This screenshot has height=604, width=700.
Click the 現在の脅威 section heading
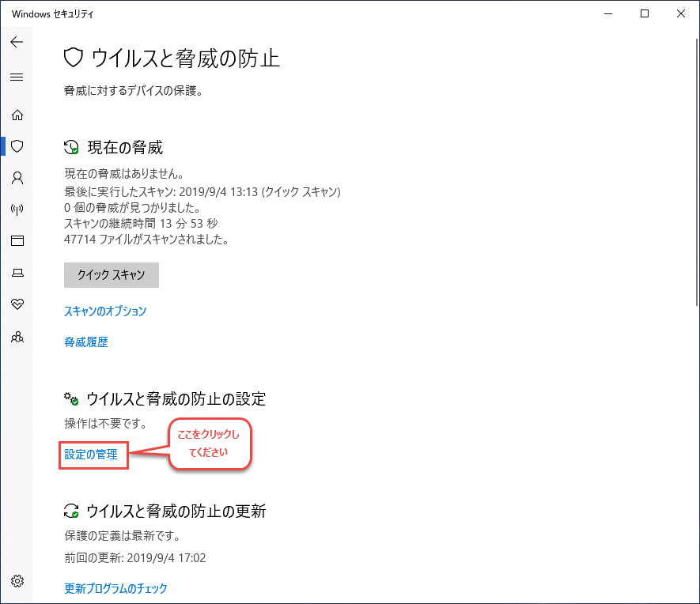tap(125, 148)
